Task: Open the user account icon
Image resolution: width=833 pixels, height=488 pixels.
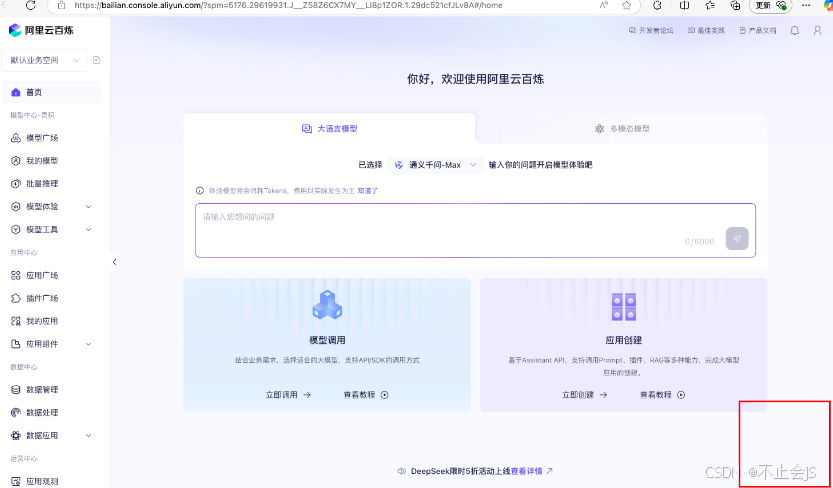Action: pos(818,31)
